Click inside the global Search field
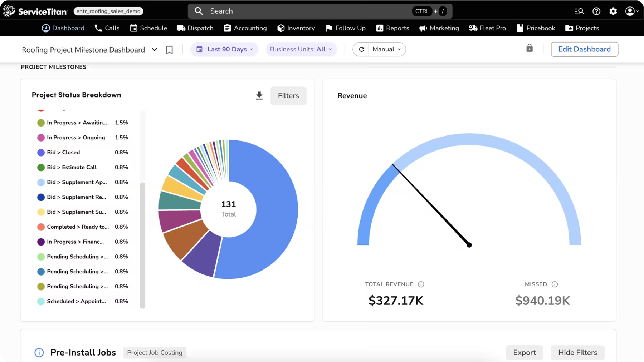 pos(304,11)
